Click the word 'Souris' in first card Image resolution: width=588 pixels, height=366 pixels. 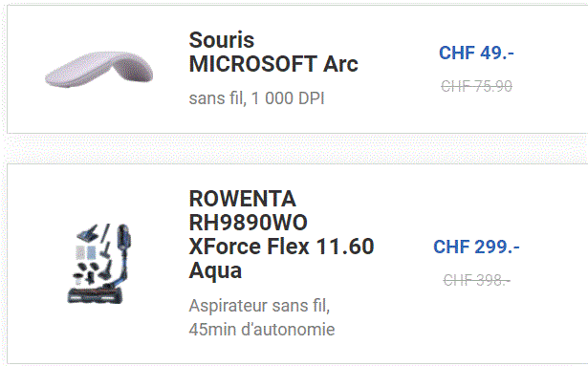tap(222, 40)
